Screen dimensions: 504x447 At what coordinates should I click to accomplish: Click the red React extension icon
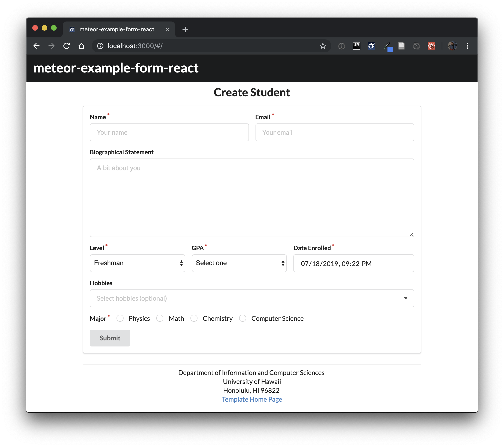pos(431,46)
